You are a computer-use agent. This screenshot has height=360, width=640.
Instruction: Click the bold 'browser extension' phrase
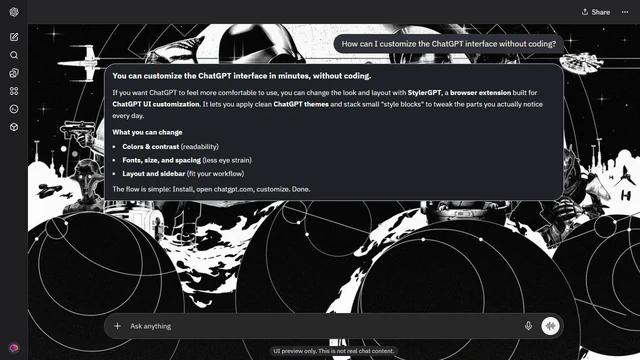coord(480,93)
